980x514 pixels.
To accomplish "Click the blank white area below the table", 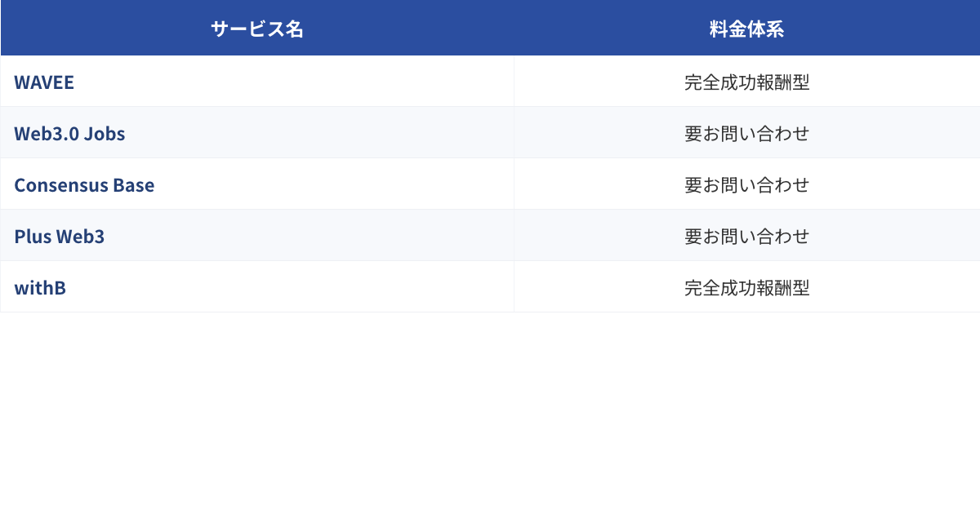I will 490,412.
